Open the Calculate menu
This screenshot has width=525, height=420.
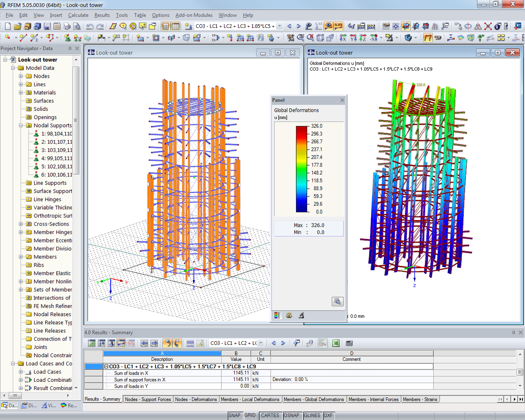click(78, 15)
